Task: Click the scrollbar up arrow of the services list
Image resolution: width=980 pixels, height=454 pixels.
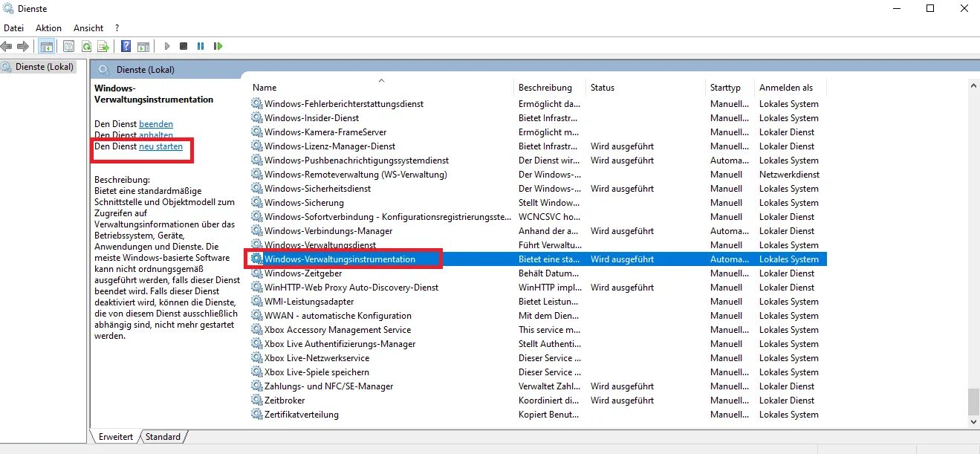Action: 973,87
